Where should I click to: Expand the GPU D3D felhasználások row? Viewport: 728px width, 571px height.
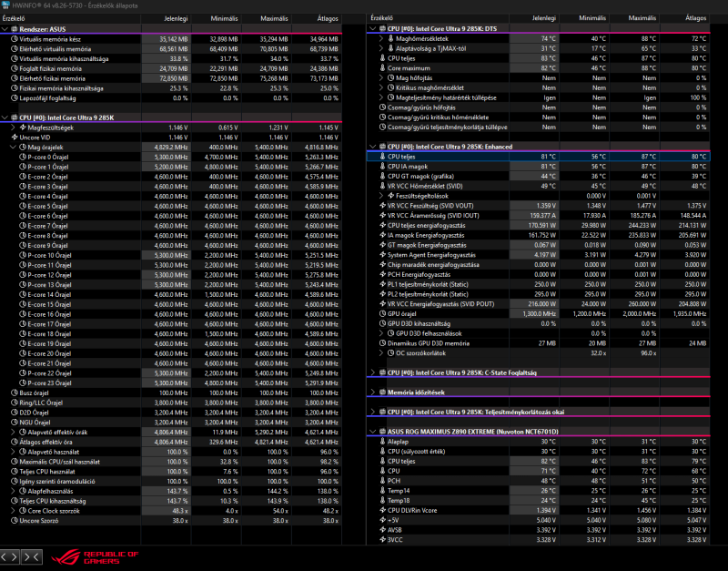pyautogui.click(x=381, y=333)
